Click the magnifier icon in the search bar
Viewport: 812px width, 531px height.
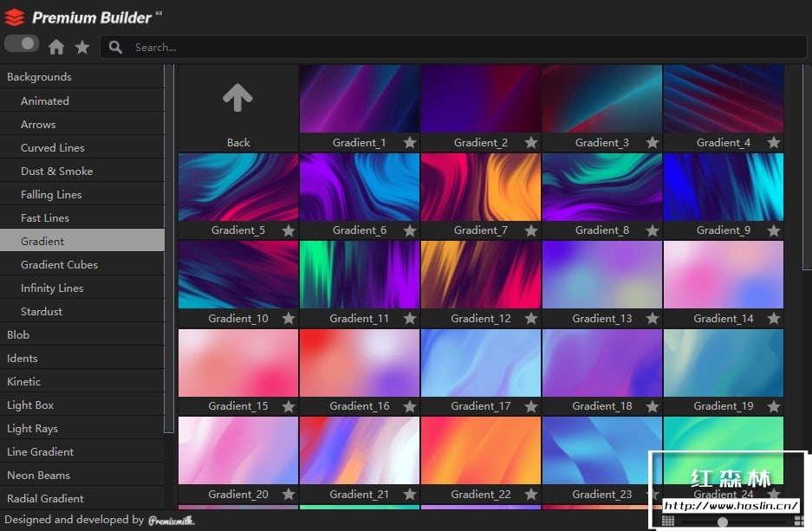click(x=116, y=47)
